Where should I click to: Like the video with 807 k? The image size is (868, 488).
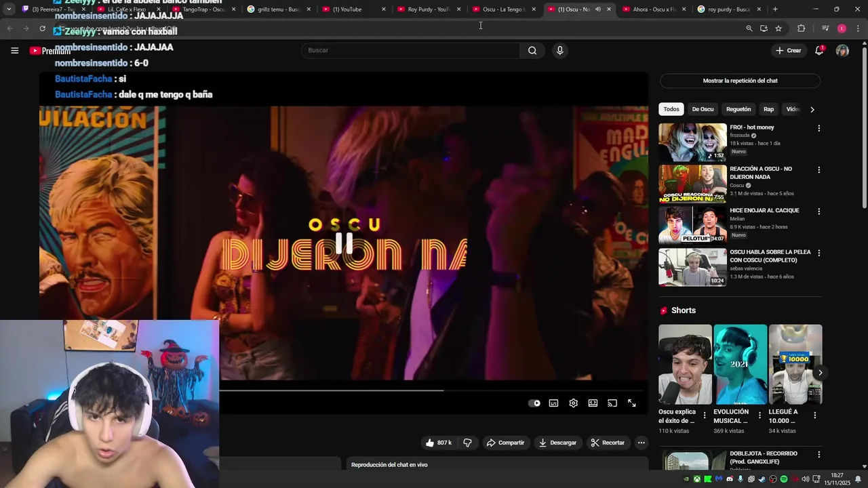[438, 443]
